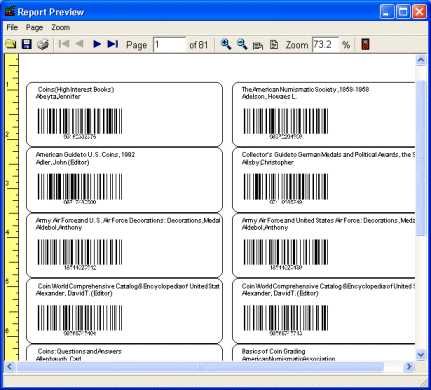Click the horizontal scrollbar right arrow
The image size is (431, 390).
pos(409,367)
